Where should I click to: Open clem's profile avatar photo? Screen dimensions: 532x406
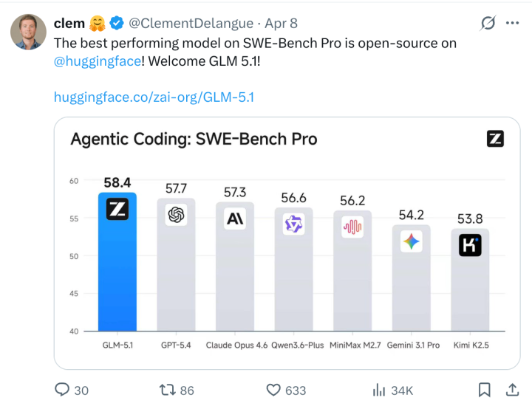tap(28, 31)
